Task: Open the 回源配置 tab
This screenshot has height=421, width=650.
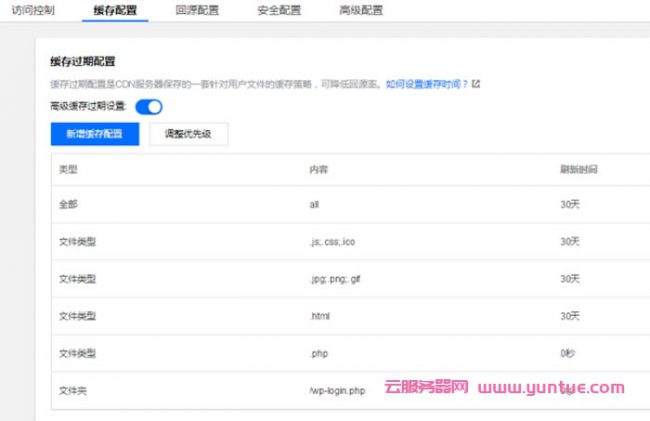Action: pyautogui.click(x=195, y=11)
